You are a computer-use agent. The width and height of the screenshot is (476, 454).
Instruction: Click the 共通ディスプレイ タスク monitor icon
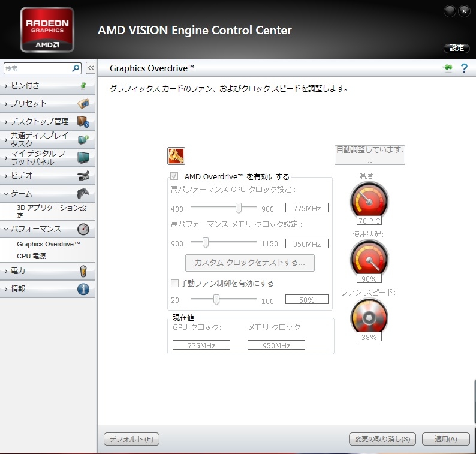(83, 139)
